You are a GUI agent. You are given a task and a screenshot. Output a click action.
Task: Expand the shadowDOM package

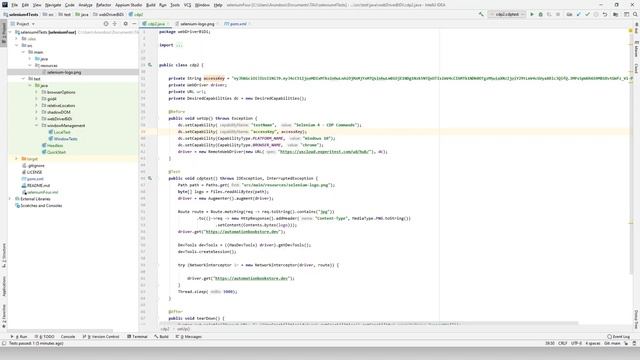coord(36,112)
